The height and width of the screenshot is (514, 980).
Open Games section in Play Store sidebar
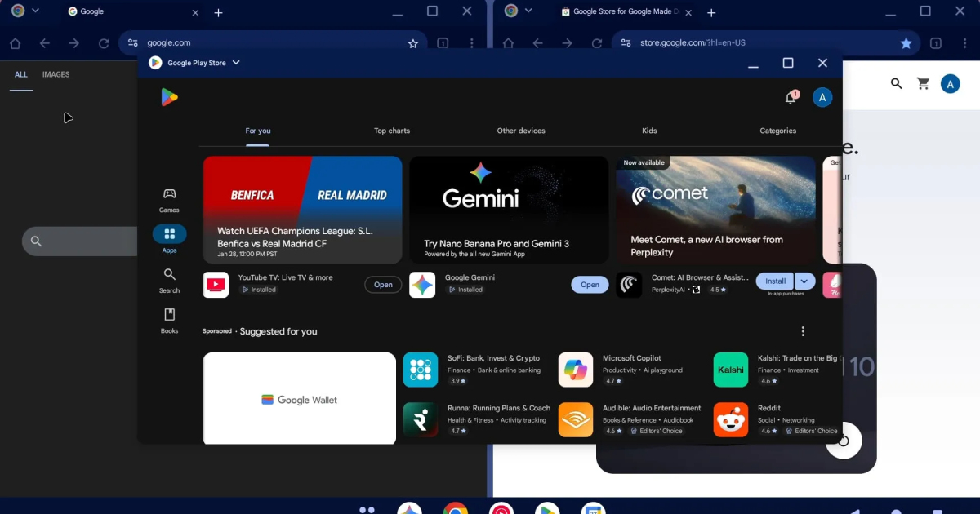coord(169,199)
